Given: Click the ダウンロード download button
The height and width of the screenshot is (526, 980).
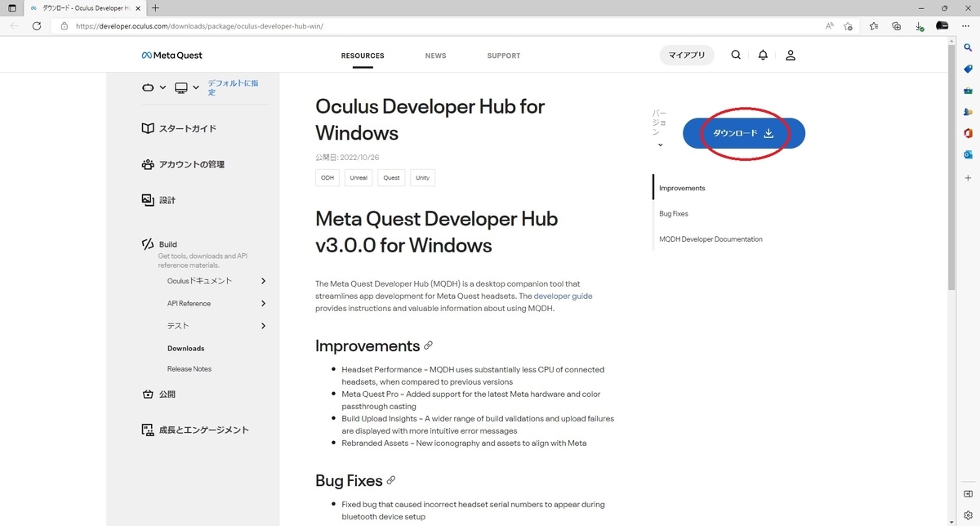Looking at the screenshot, I should [743, 131].
